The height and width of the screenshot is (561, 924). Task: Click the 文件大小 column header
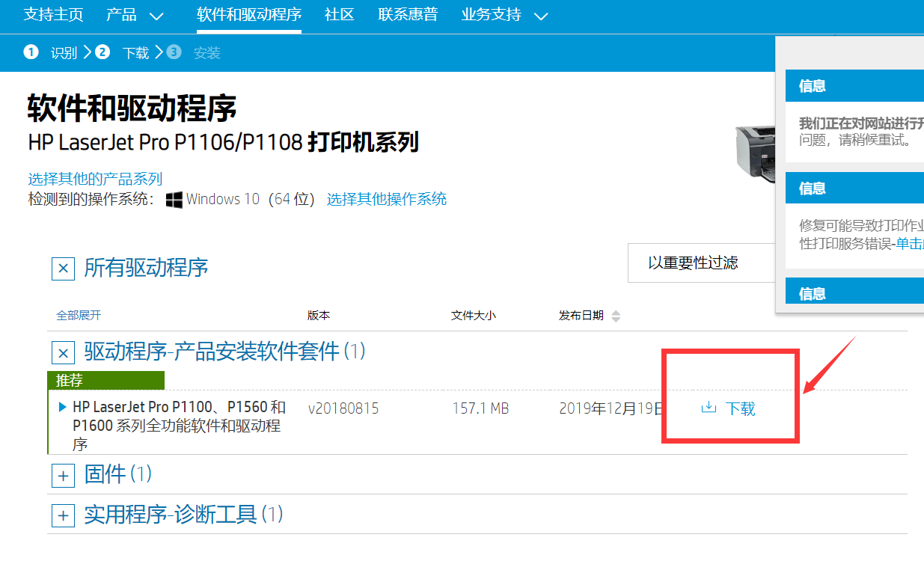(x=474, y=316)
